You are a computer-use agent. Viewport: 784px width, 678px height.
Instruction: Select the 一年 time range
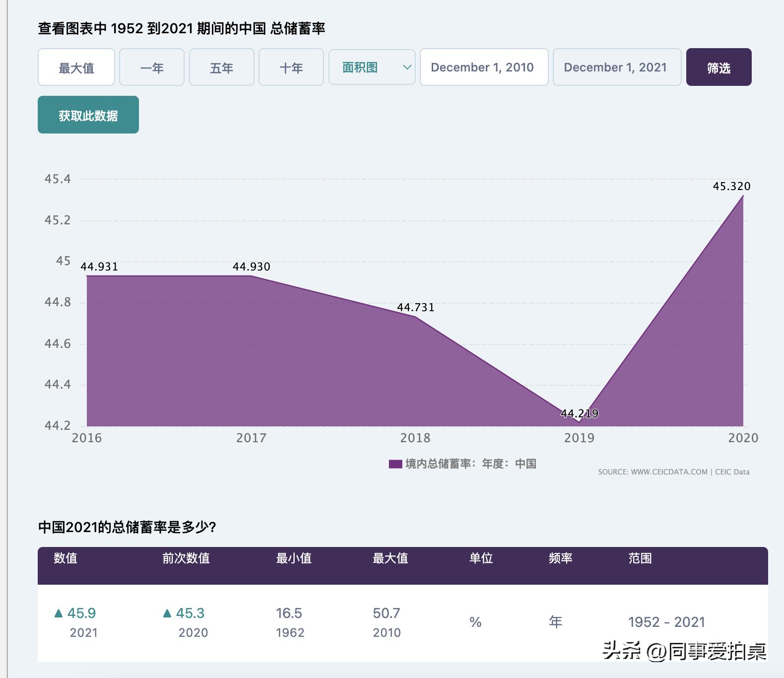tap(152, 68)
